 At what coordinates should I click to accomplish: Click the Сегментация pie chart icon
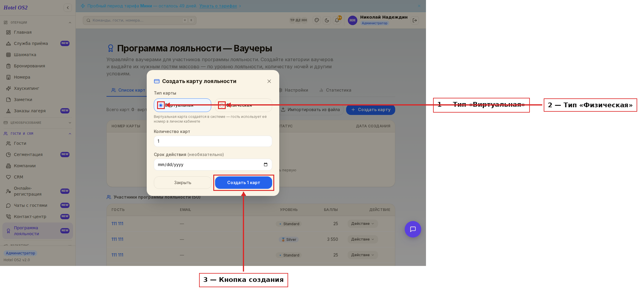pos(8,155)
